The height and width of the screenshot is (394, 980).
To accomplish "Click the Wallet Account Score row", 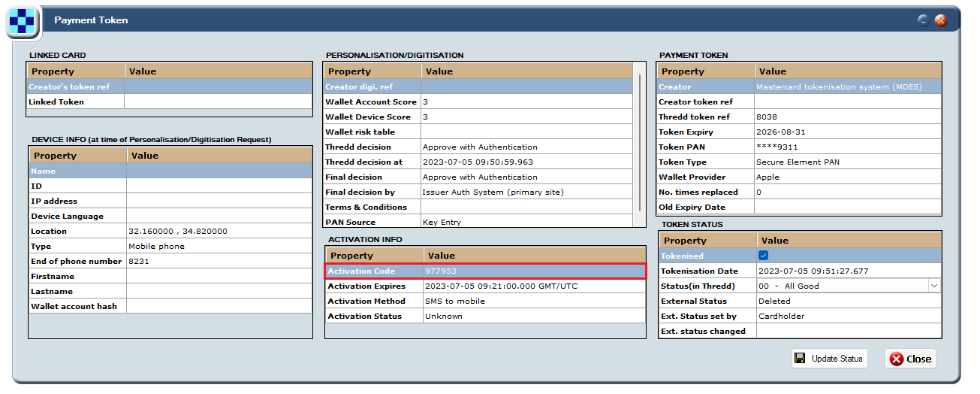I will click(478, 102).
